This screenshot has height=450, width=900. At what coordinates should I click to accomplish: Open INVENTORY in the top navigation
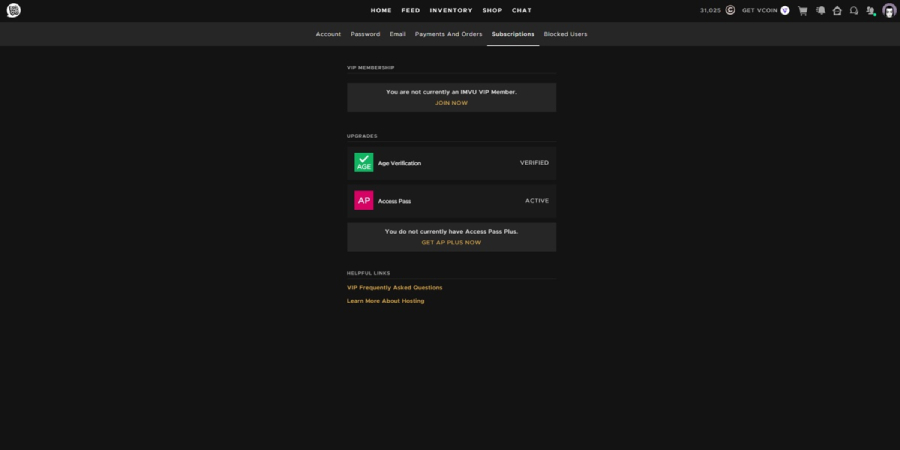pyautogui.click(x=451, y=10)
